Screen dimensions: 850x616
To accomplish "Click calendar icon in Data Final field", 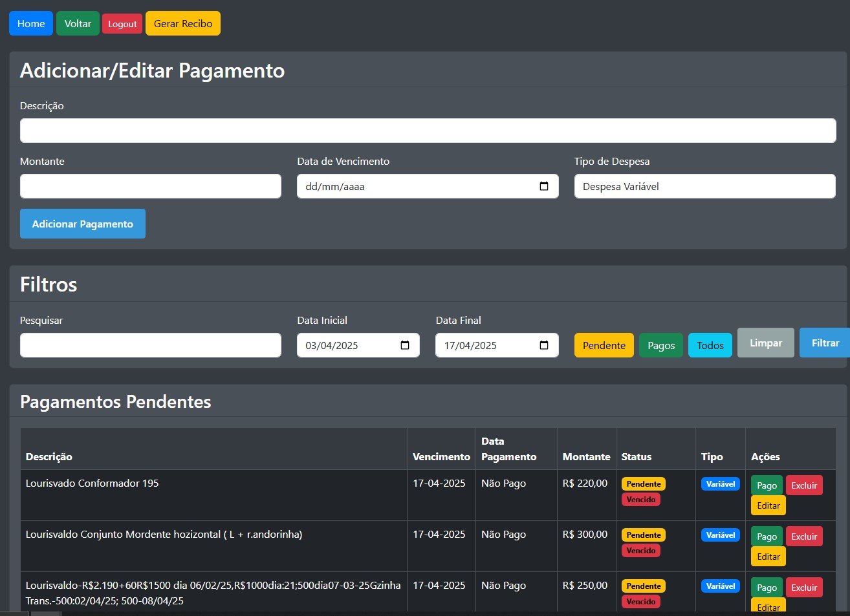I will point(544,345).
